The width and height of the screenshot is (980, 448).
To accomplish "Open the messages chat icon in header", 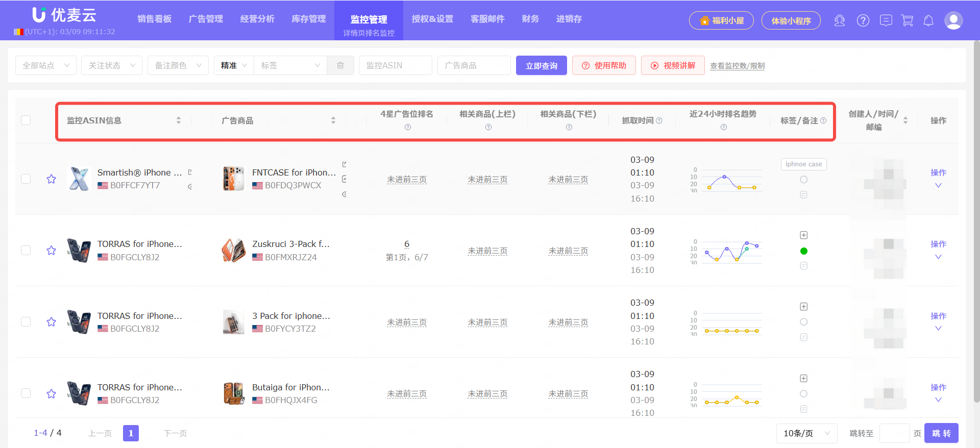I will pos(886,20).
